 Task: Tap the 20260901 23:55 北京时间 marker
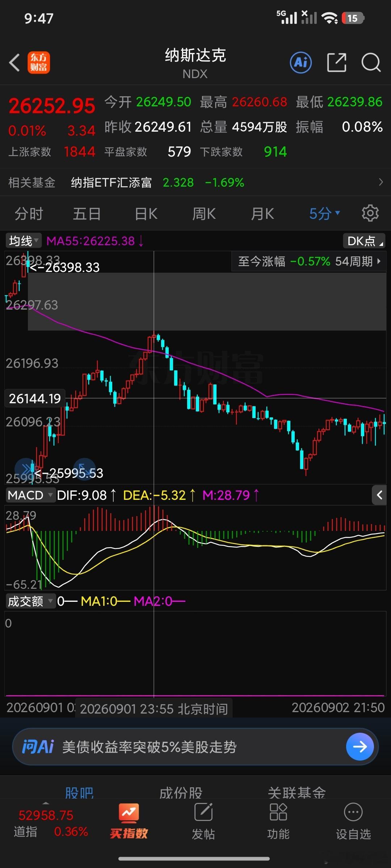tap(154, 709)
